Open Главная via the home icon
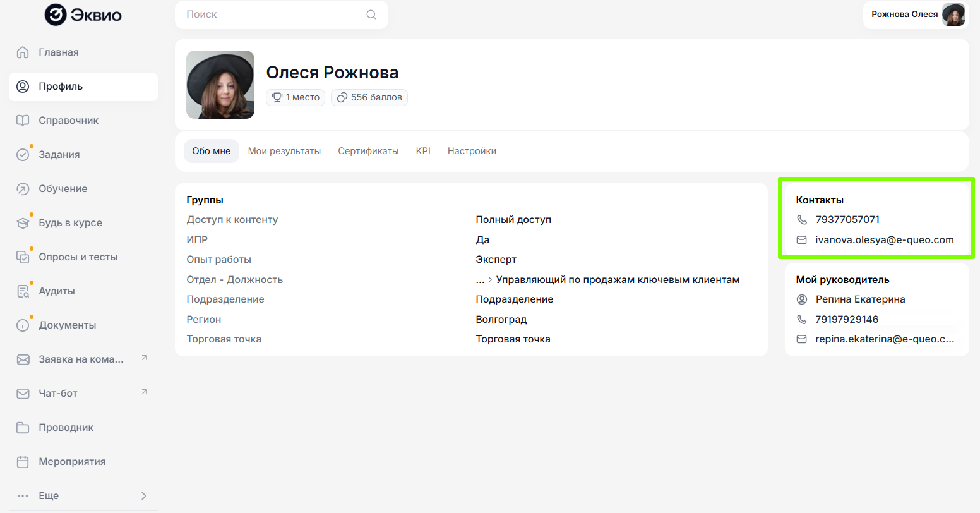Viewport: 980px width, 513px height. pos(23,52)
